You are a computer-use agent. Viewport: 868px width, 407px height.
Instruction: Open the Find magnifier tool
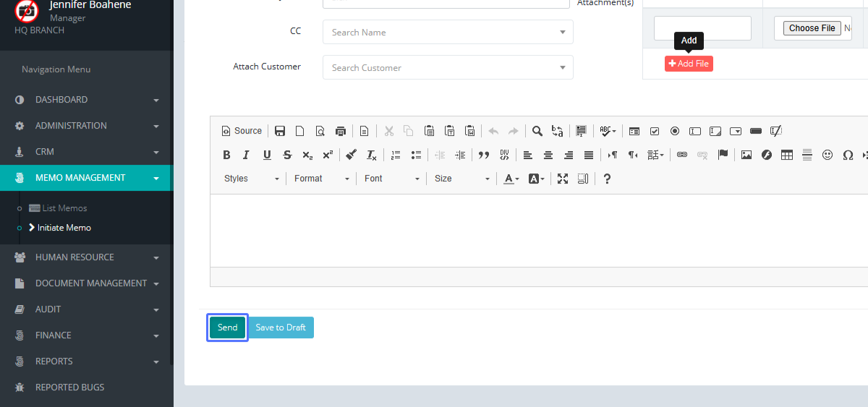537,131
